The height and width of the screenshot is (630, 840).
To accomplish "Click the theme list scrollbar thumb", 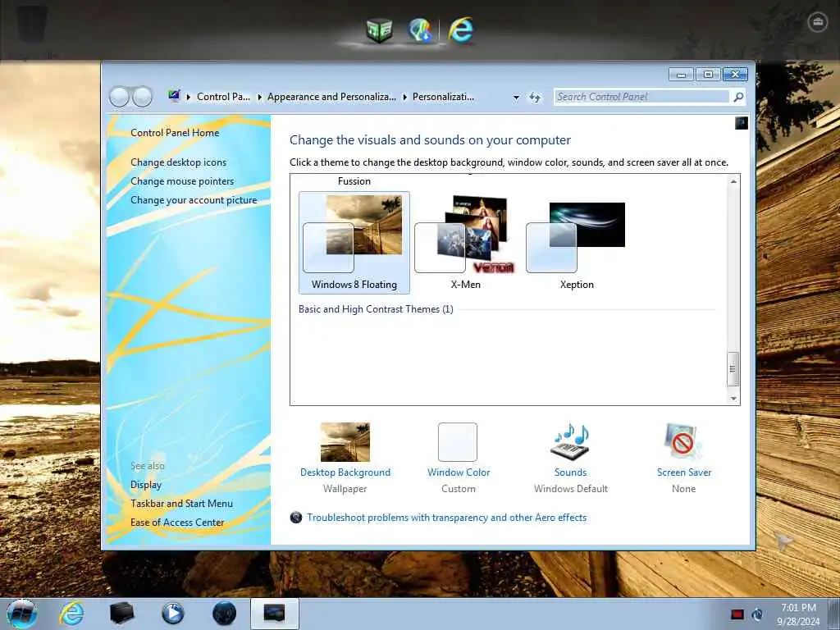I will pyautogui.click(x=733, y=368).
